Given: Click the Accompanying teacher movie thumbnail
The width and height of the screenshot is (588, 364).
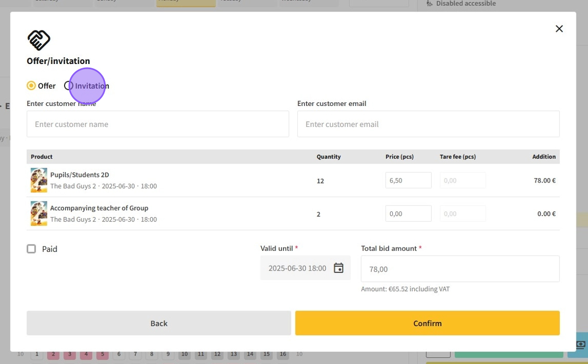Looking at the screenshot, I should tap(39, 213).
